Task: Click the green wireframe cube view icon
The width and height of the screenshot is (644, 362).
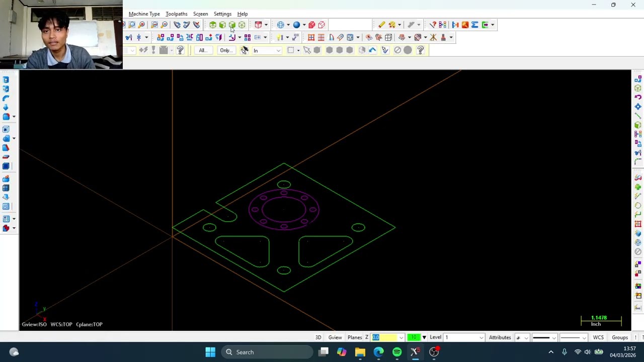Action: pos(242,25)
